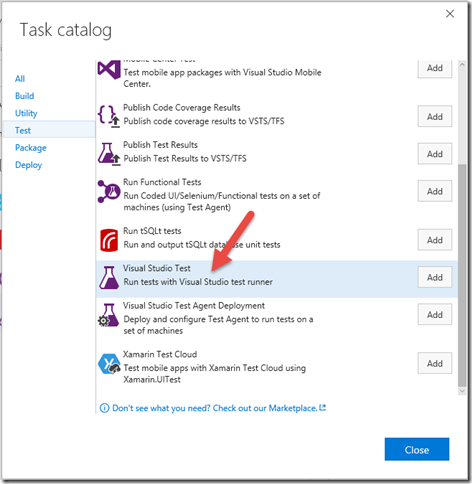
Task: Add the Visual Studio Test task
Action: point(435,277)
